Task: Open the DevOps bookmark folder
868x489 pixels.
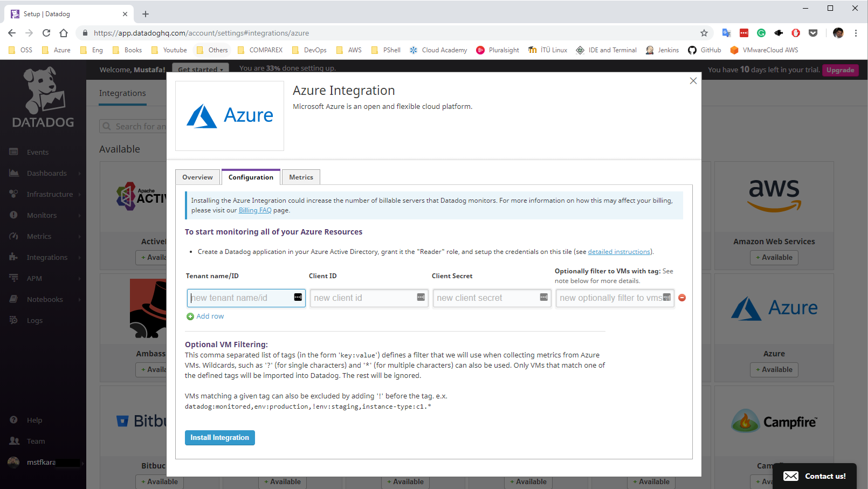Action: [309, 50]
